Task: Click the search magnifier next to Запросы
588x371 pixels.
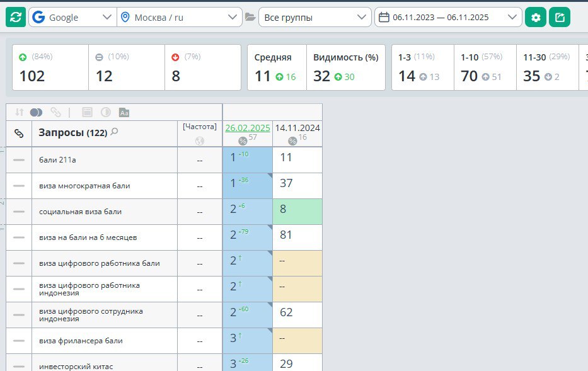Action: [x=114, y=132]
